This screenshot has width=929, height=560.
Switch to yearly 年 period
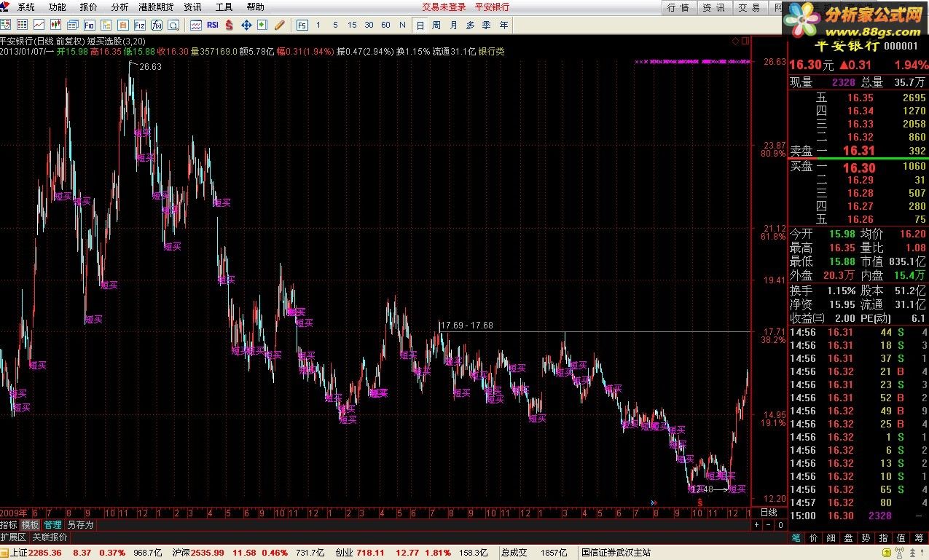tap(503, 25)
